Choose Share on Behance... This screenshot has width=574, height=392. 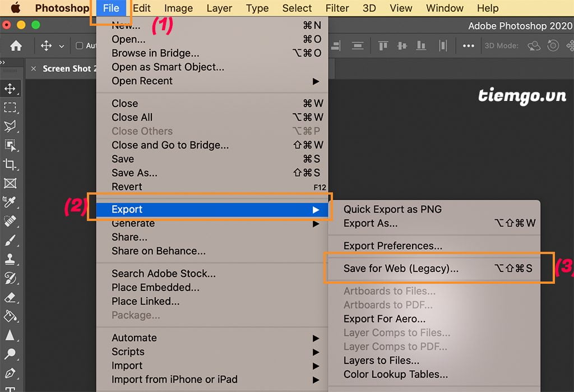pyautogui.click(x=212, y=251)
